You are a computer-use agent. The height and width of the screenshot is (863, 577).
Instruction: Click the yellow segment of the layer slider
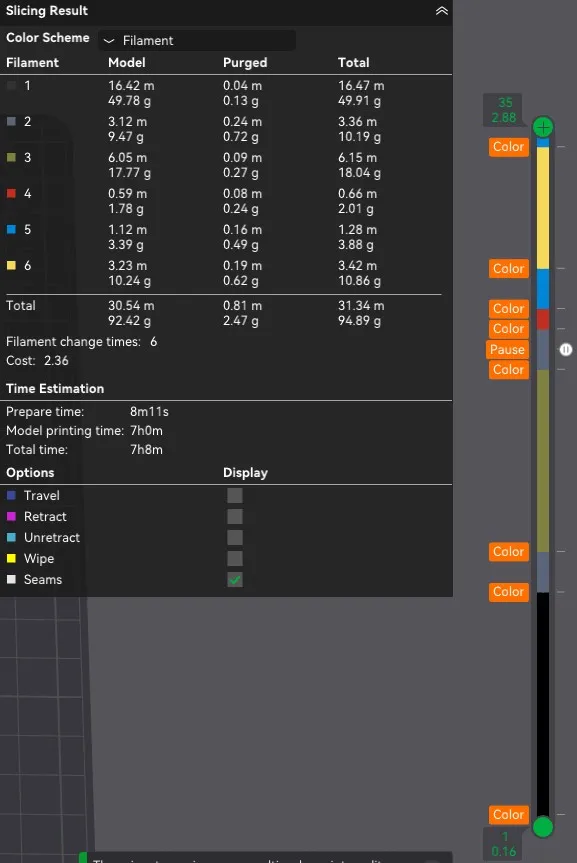pyautogui.click(x=543, y=208)
